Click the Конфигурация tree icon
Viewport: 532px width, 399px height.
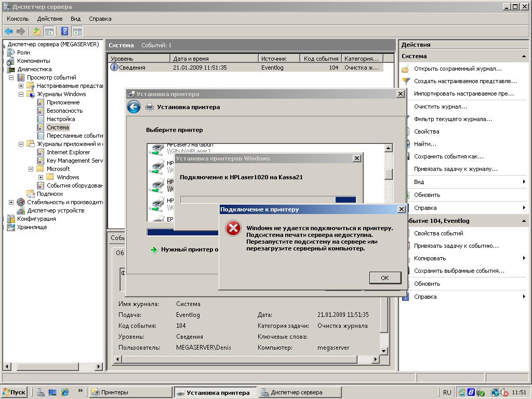(x=11, y=219)
